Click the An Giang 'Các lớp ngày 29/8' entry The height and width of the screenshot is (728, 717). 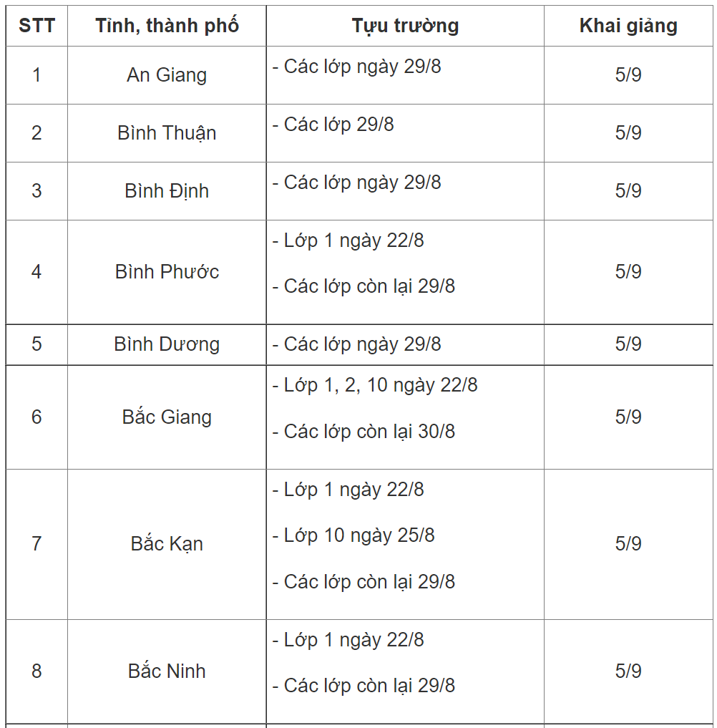pos(362,67)
